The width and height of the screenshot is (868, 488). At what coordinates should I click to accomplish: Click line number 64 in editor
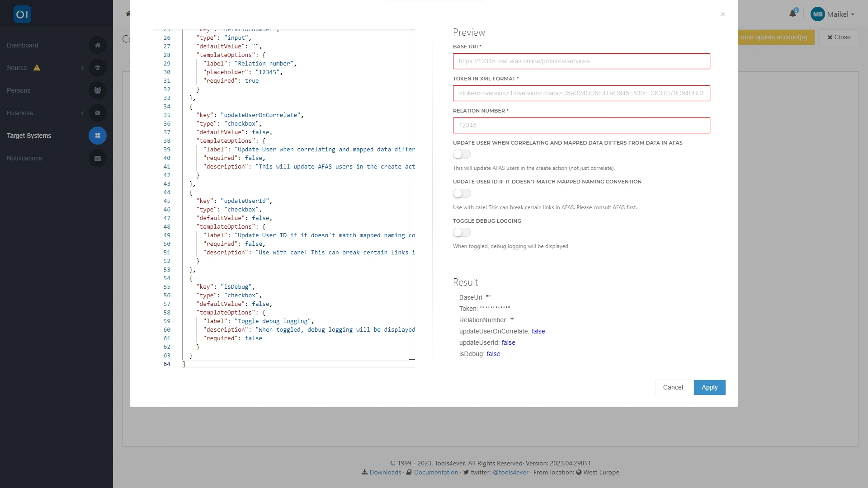pyautogui.click(x=167, y=364)
